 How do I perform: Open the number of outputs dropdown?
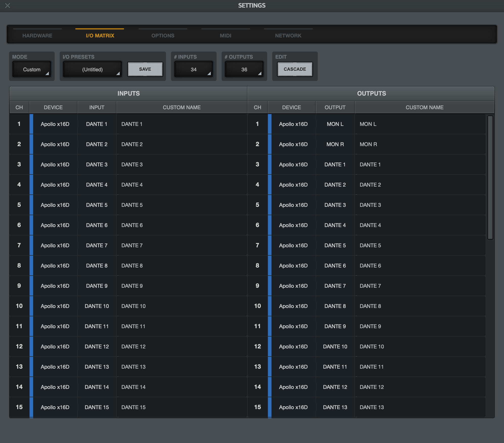[244, 70]
